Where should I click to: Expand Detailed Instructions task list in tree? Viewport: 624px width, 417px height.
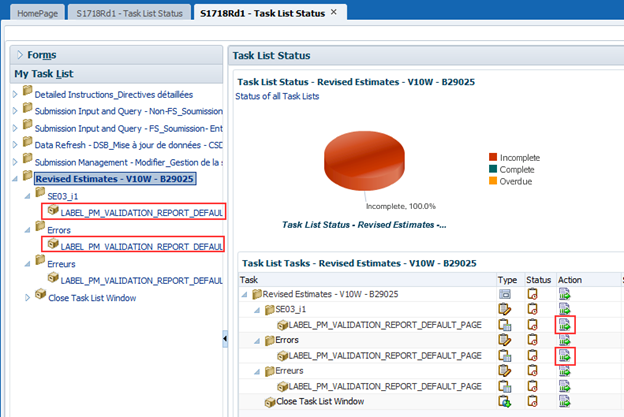14,93
